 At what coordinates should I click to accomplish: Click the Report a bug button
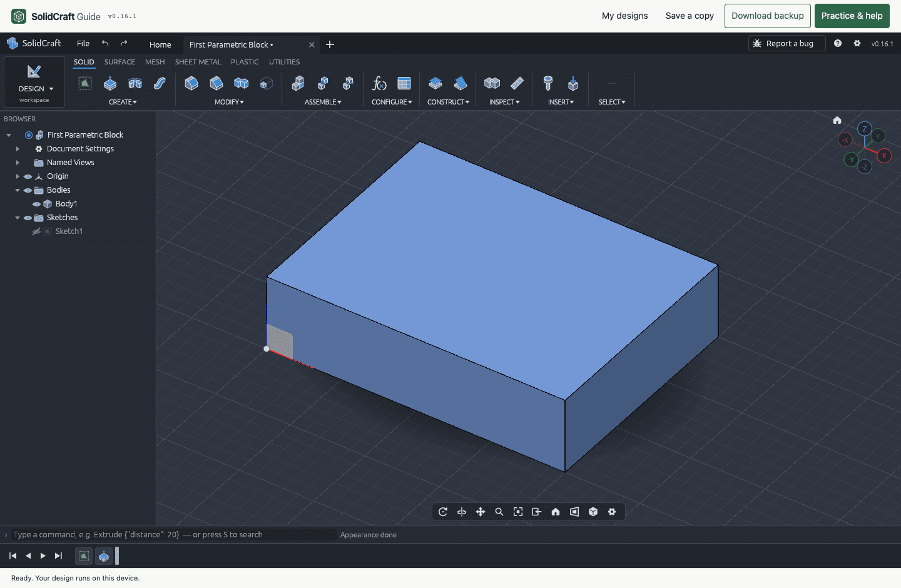pyautogui.click(x=787, y=43)
